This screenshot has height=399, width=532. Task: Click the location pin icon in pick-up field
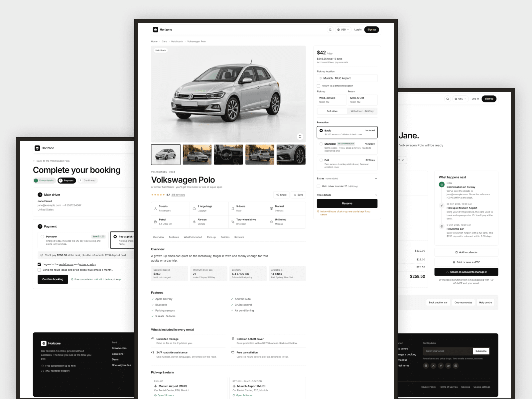tap(321, 78)
